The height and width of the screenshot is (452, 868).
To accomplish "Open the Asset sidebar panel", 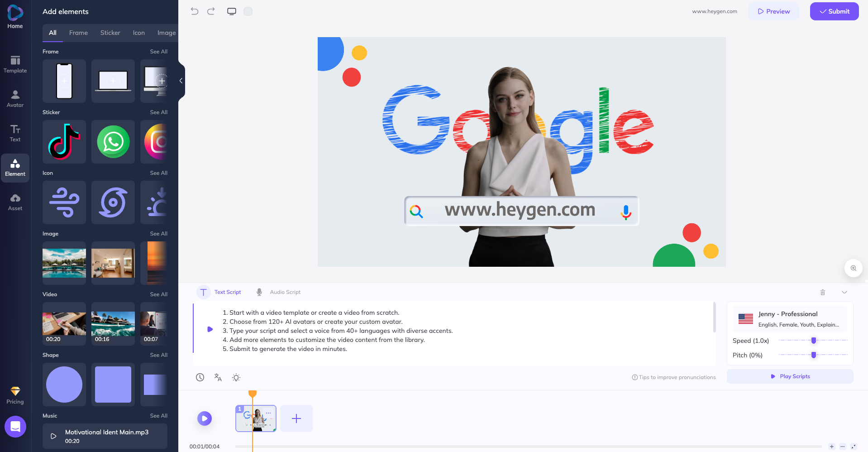I will tap(15, 202).
